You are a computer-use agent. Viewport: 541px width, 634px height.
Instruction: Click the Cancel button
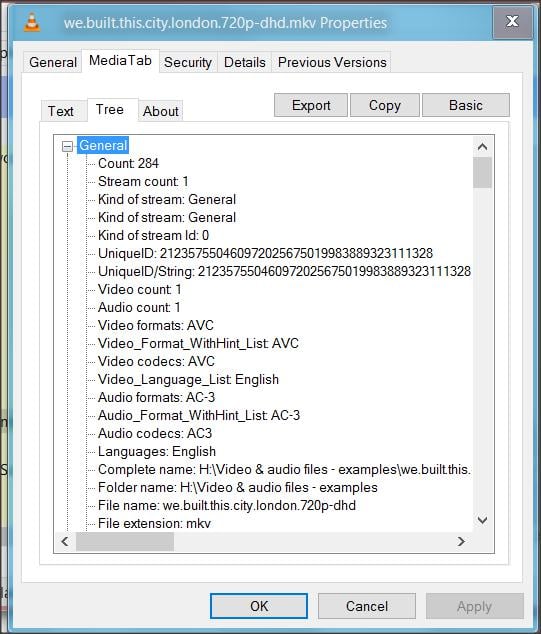point(367,606)
